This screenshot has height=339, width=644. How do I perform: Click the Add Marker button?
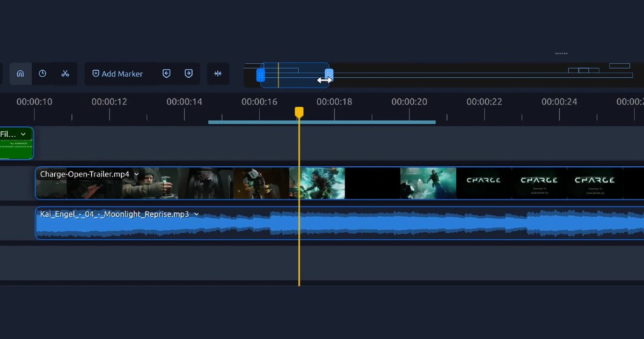(x=118, y=73)
